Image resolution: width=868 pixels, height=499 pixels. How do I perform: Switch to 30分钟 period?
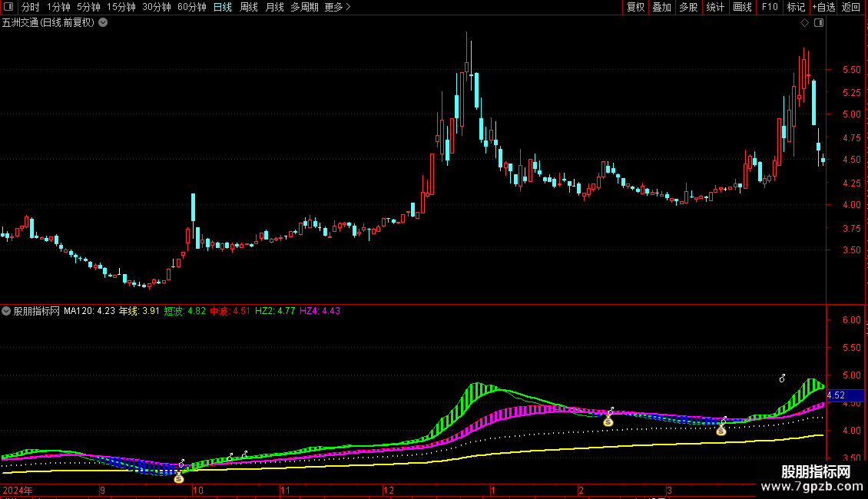tap(157, 7)
